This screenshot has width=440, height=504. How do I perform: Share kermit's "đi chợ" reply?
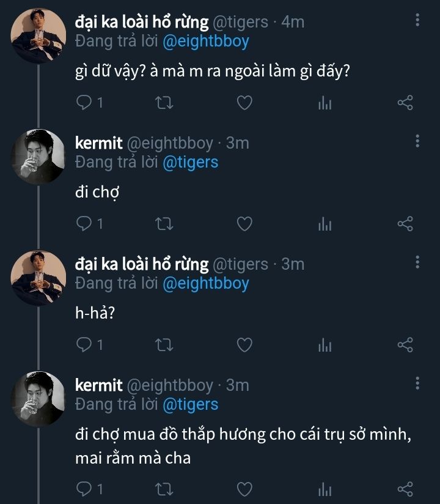tap(405, 224)
